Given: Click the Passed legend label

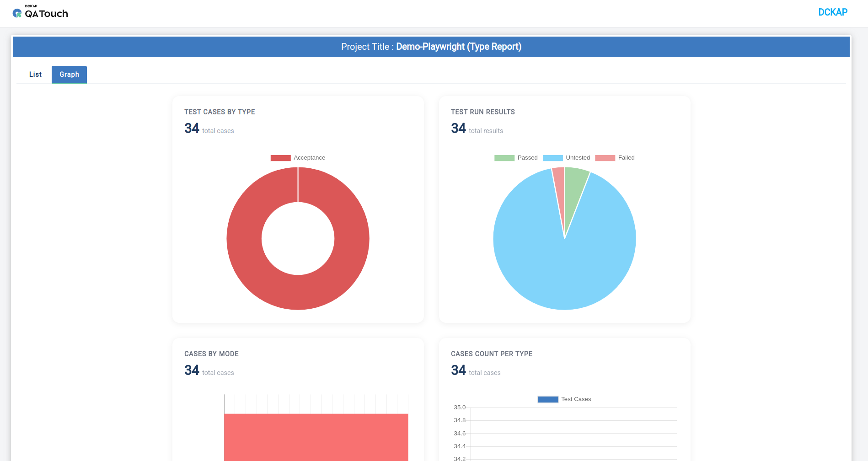Looking at the screenshot, I should point(527,158).
